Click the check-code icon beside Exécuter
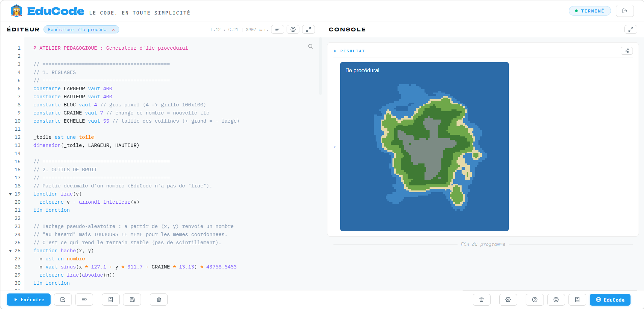The height and width of the screenshot is (309, 644). pos(63,300)
